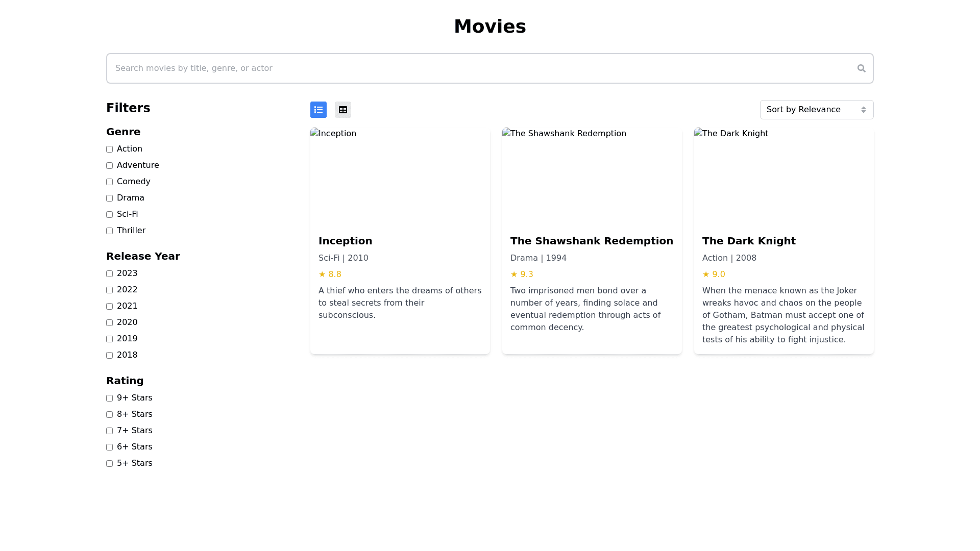980x551 pixels.
Task: Click The Shawshank Redemption poster image
Action: [592, 176]
